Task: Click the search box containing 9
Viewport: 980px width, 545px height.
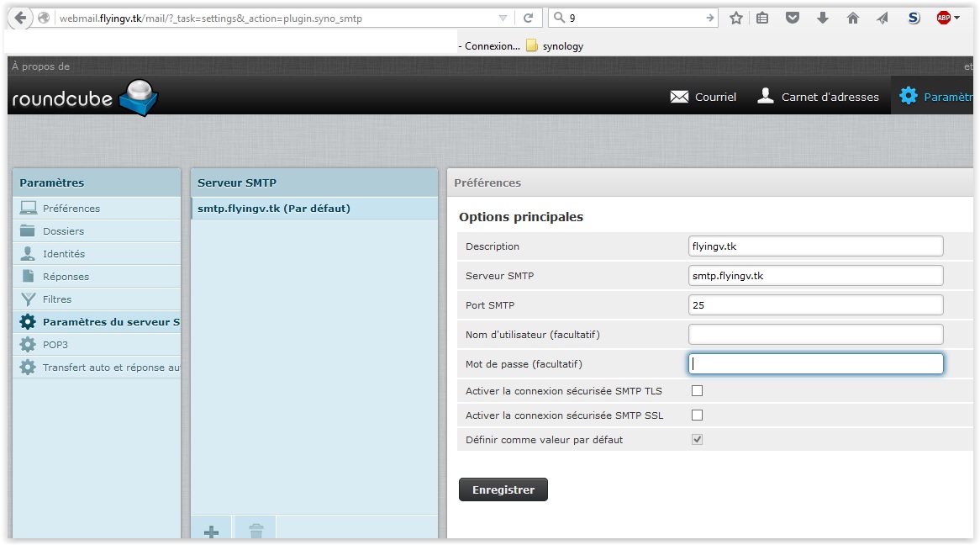Action: point(635,19)
